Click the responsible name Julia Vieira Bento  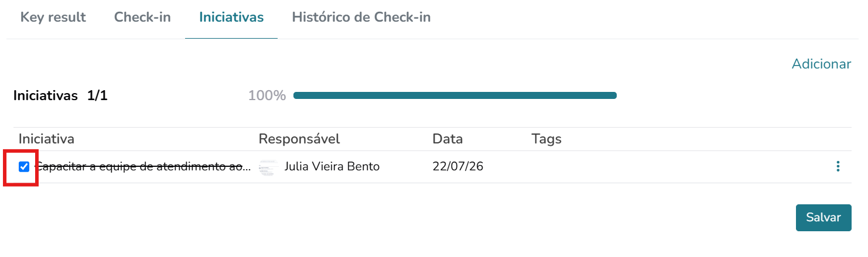click(332, 167)
